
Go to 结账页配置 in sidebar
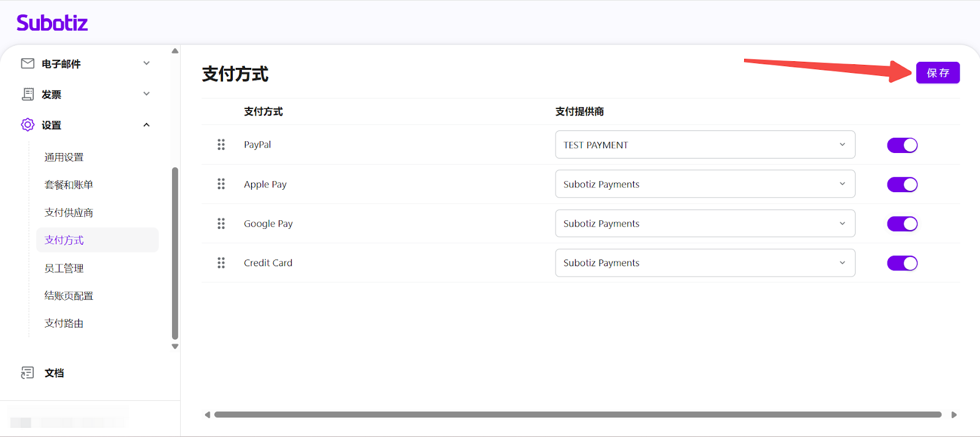(69, 296)
